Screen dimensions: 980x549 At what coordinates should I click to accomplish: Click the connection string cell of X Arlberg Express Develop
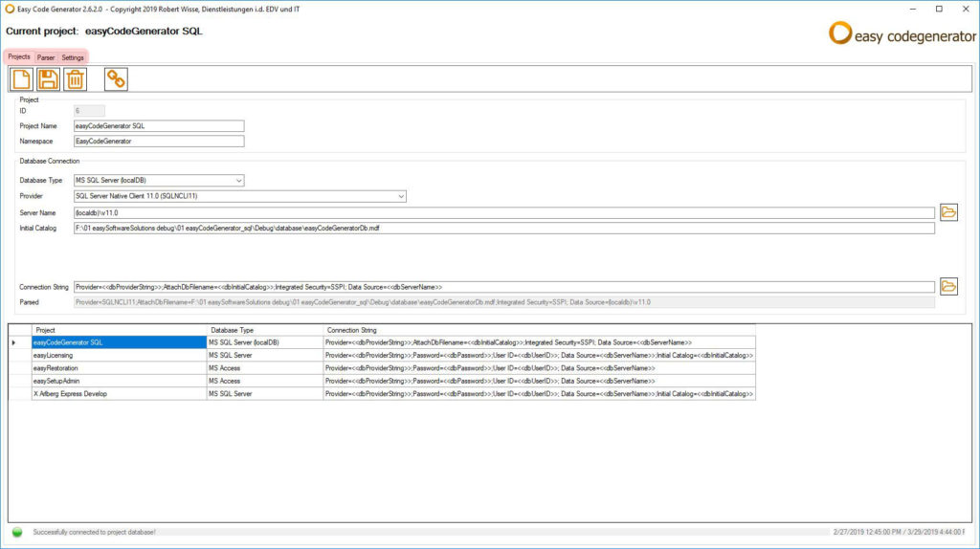click(540, 393)
